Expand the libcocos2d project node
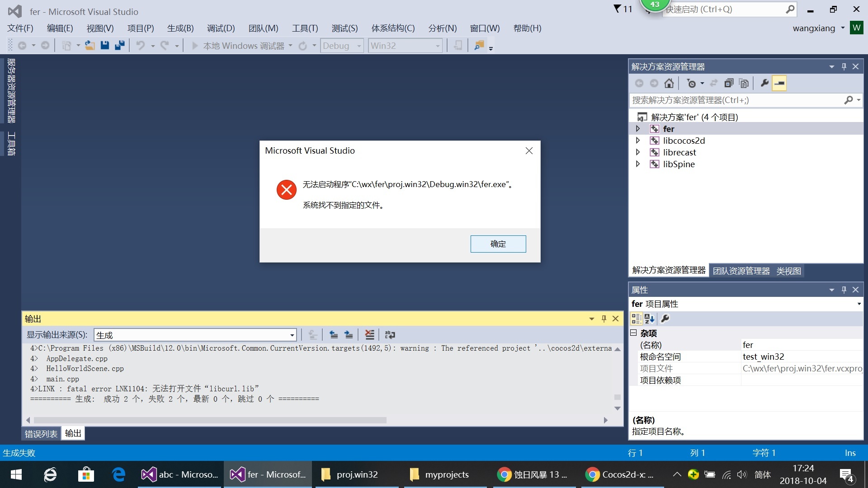The image size is (868, 488). 638,141
